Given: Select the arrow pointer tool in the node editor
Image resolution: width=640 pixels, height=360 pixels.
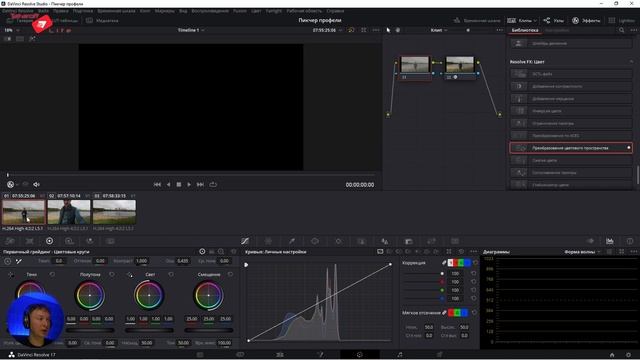Looking at the screenshot, I should pos(388,30).
